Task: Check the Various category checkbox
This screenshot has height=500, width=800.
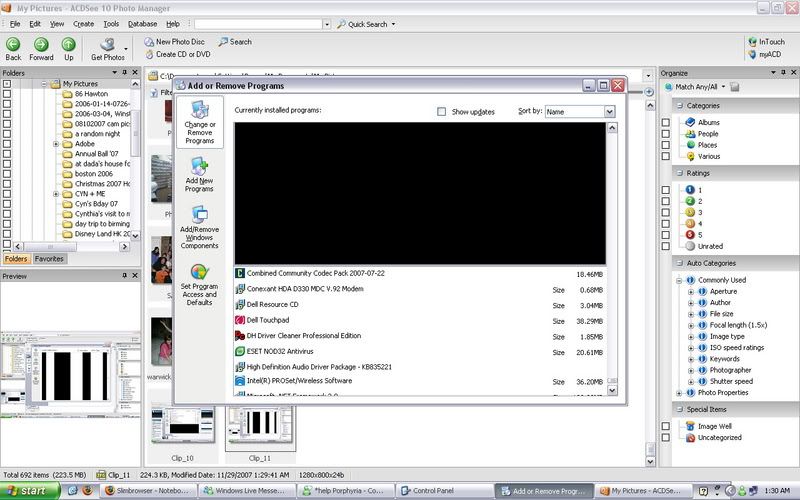Action: click(666, 156)
